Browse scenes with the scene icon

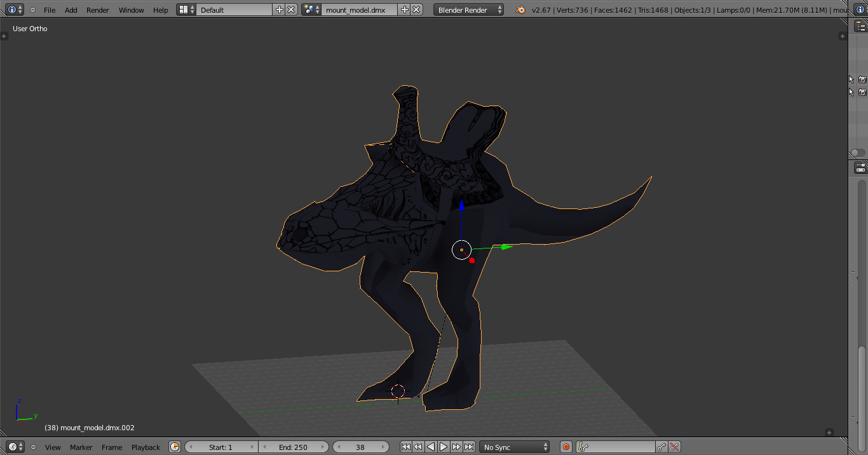coord(311,10)
